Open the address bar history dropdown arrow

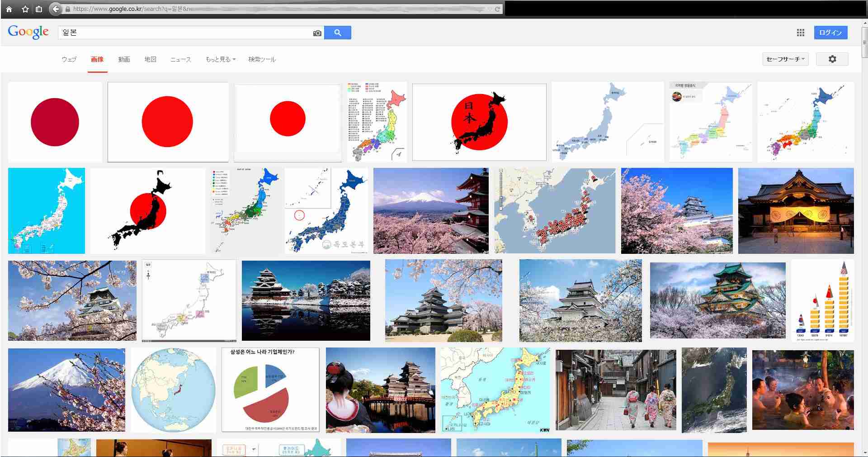(490, 9)
